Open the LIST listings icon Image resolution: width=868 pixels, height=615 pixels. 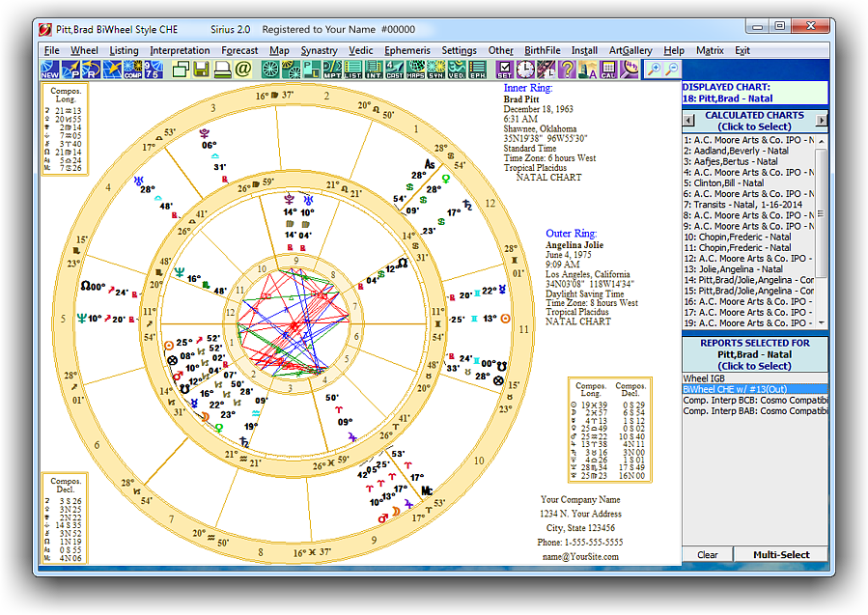[353, 70]
